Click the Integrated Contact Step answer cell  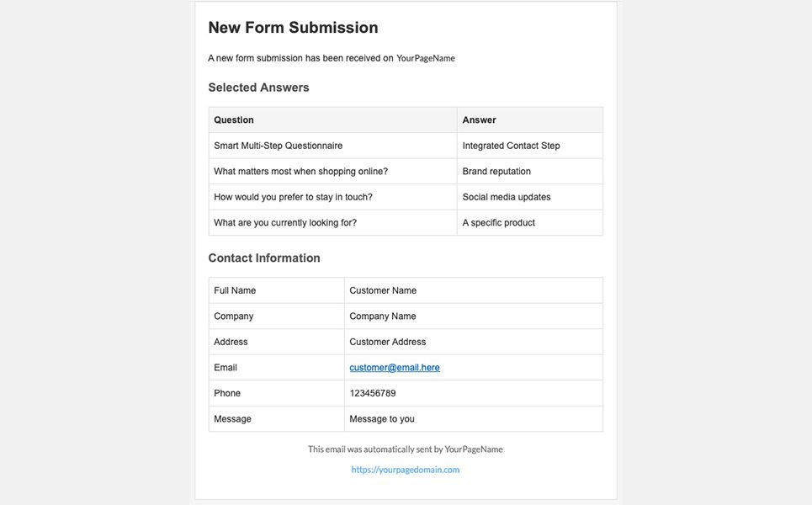[511, 146]
